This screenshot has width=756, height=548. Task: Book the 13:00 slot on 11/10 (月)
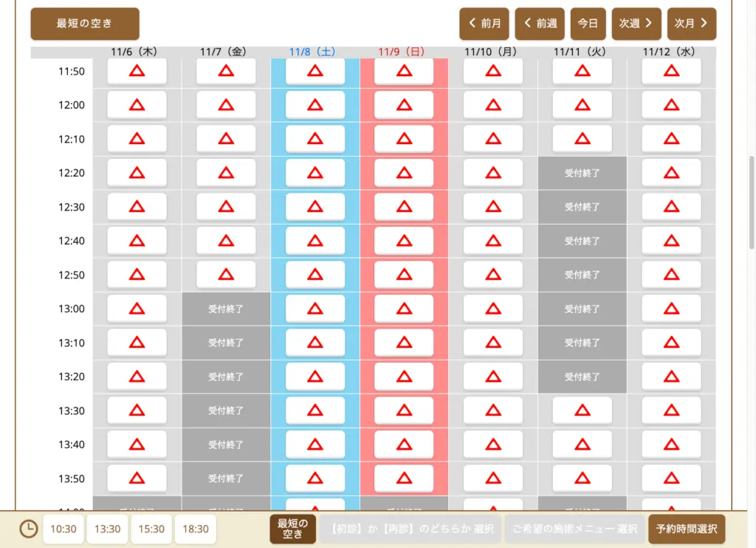click(x=493, y=309)
